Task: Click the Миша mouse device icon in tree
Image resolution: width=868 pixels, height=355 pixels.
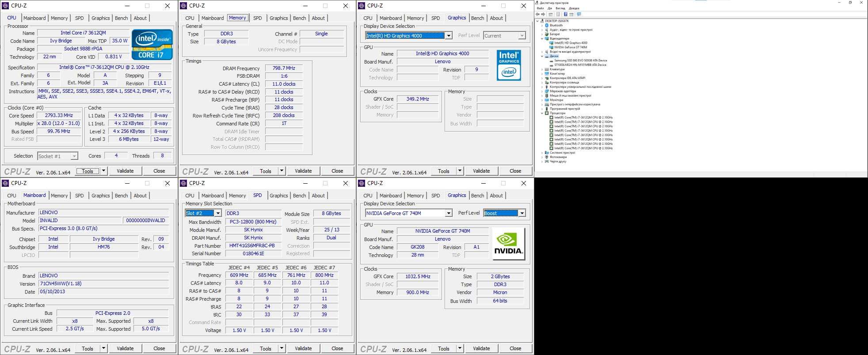Action: coord(547,95)
